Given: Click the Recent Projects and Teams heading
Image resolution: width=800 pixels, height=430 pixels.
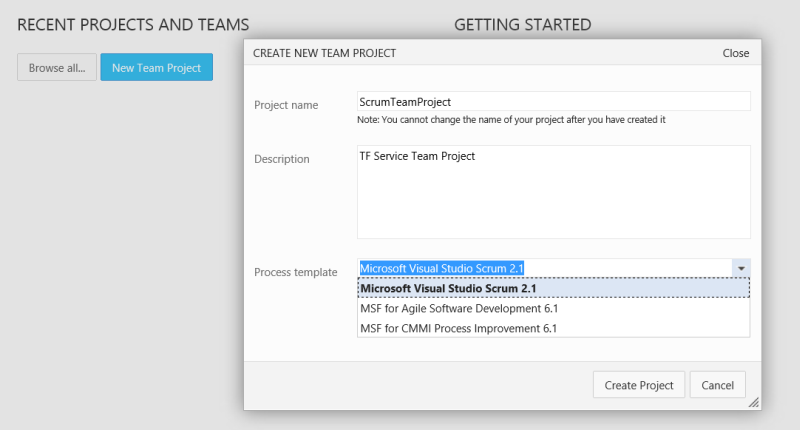Looking at the screenshot, I should [133, 24].
